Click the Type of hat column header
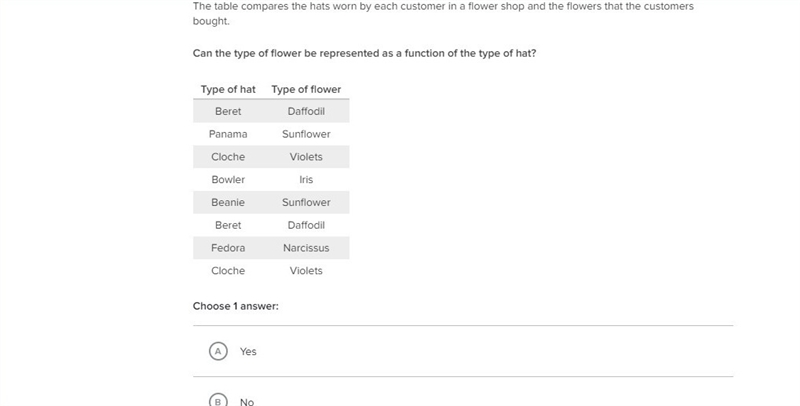800x406 pixels. tap(228, 89)
